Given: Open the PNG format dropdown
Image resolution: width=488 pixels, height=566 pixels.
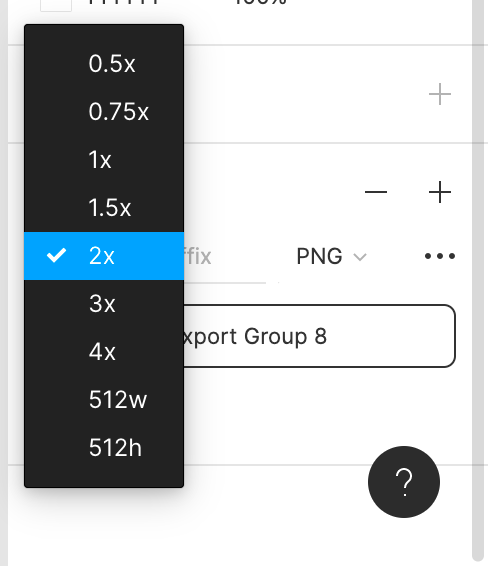Looking at the screenshot, I should (x=331, y=256).
